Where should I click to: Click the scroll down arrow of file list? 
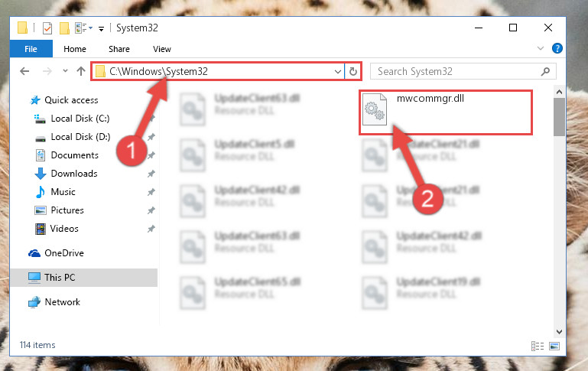point(559,332)
